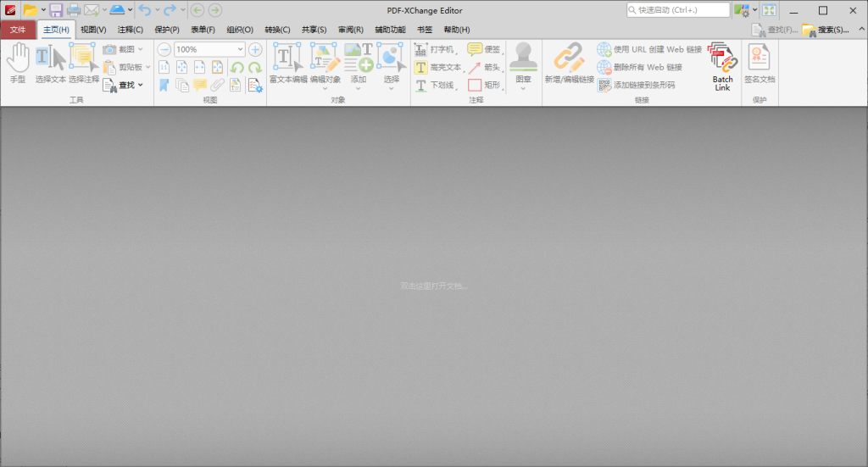Select the Hand (手型) tool

coord(18,59)
